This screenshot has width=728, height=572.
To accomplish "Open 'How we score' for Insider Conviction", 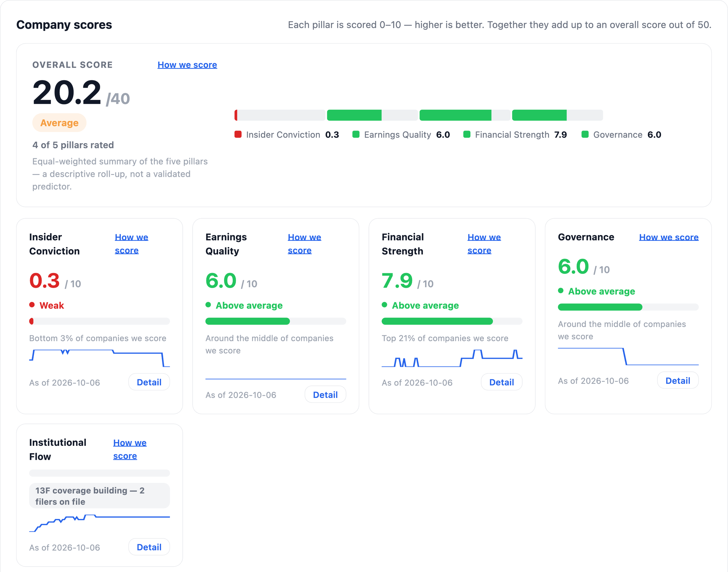I will pyautogui.click(x=131, y=244).
